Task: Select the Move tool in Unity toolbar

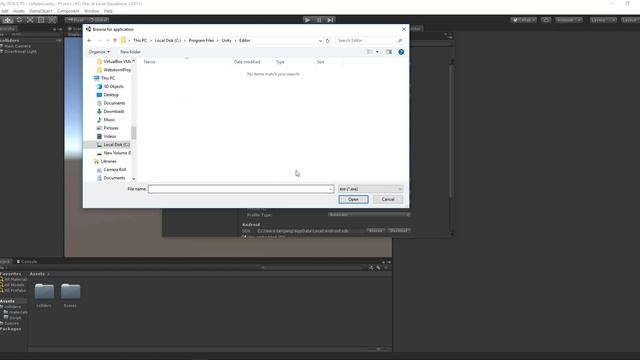Action: point(8,20)
